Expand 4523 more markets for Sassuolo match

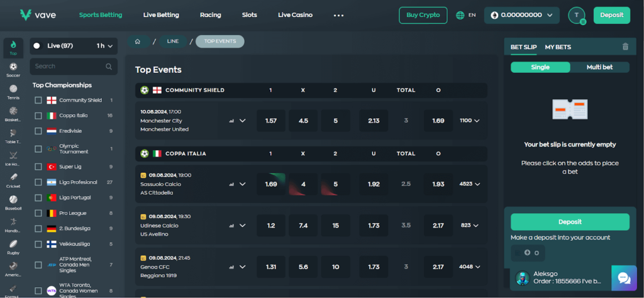coord(469,184)
